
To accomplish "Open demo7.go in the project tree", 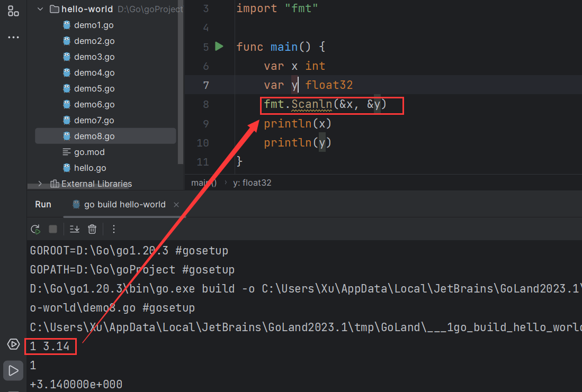I will (x=94, y=120).
